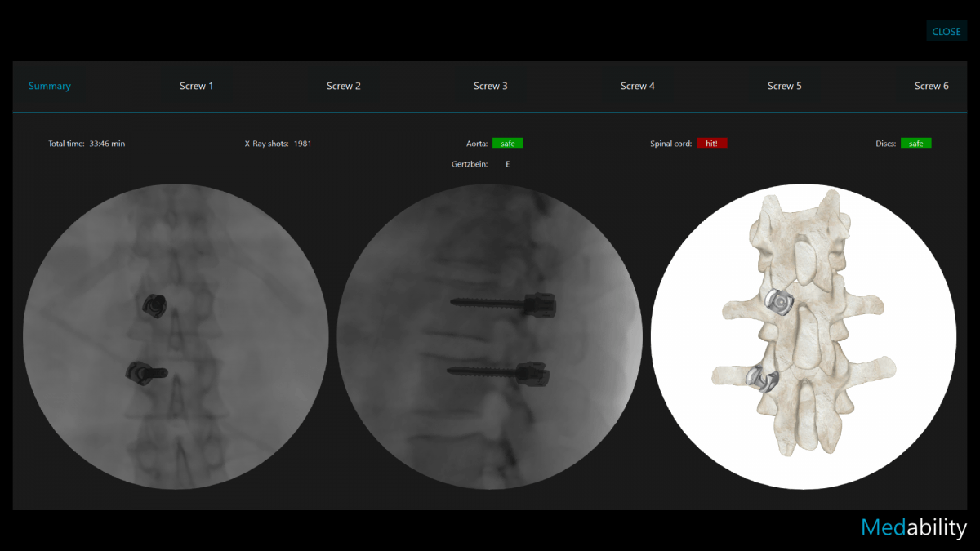Viewport: 980px width, 551px height.
Task: Open the Screw 1 tab
Action: pyautogui.click(x=197, y=86)
